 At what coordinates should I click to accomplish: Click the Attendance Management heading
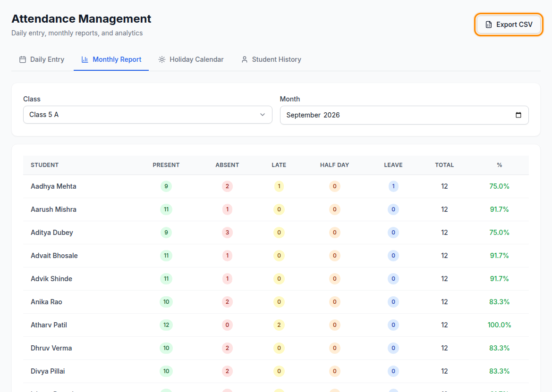tap(81, 19)
